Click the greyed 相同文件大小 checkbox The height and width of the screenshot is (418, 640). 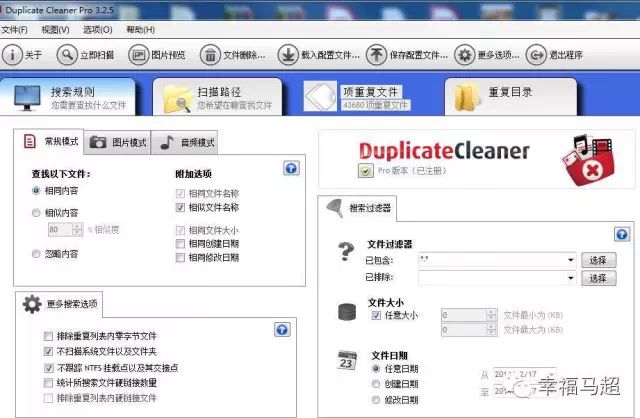pos(180,230)
